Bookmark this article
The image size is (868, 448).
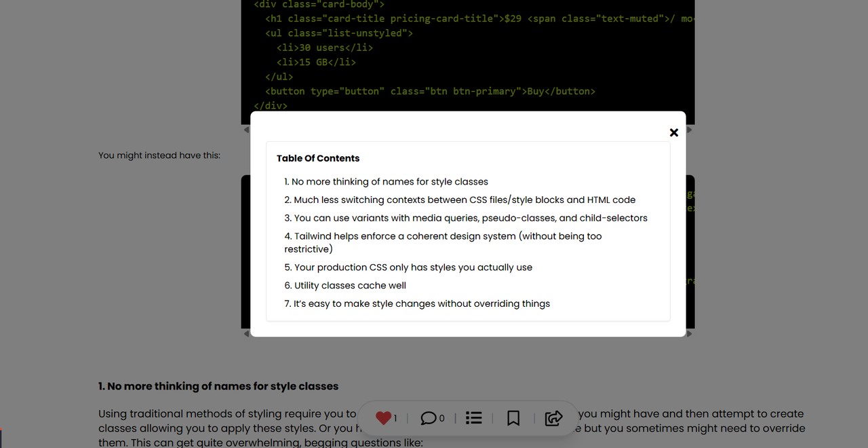tap(513, 418)
